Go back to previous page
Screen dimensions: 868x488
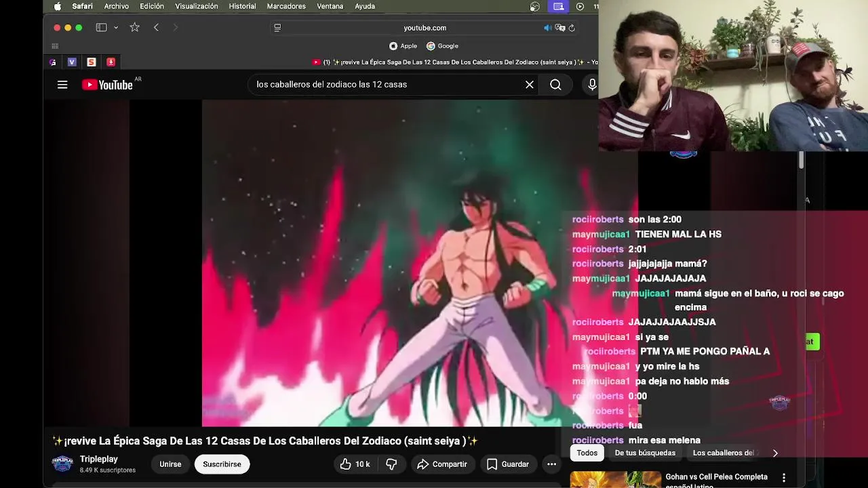(156, 28)
